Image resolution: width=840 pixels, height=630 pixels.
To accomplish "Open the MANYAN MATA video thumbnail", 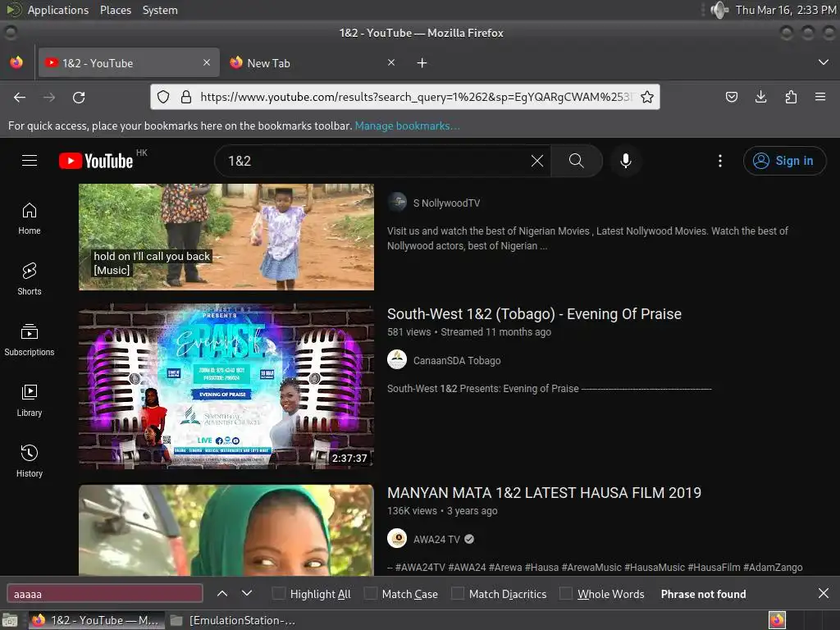I will pos(226,531).
